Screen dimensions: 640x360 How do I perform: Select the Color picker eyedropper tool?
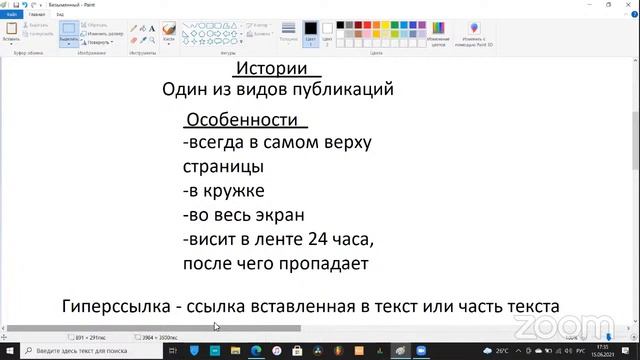(x=143, y=40)
